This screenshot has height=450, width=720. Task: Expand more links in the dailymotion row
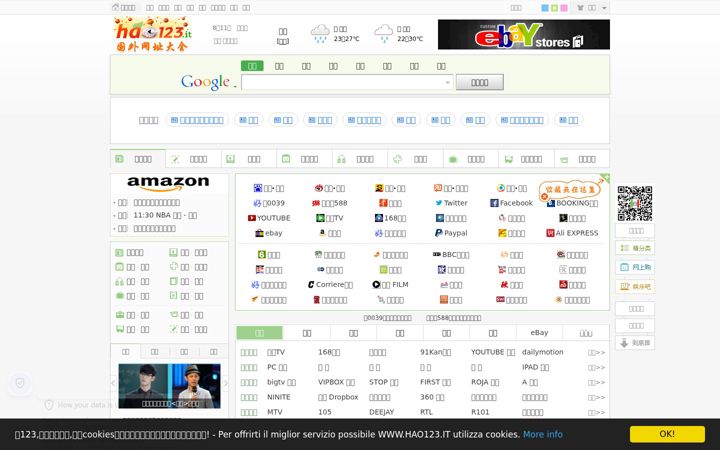596,353
